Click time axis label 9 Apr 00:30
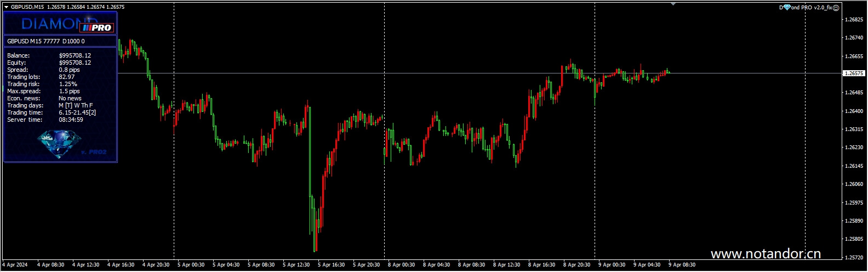Image resolution: width=868 pixels, height=272 pixels. 612,265
